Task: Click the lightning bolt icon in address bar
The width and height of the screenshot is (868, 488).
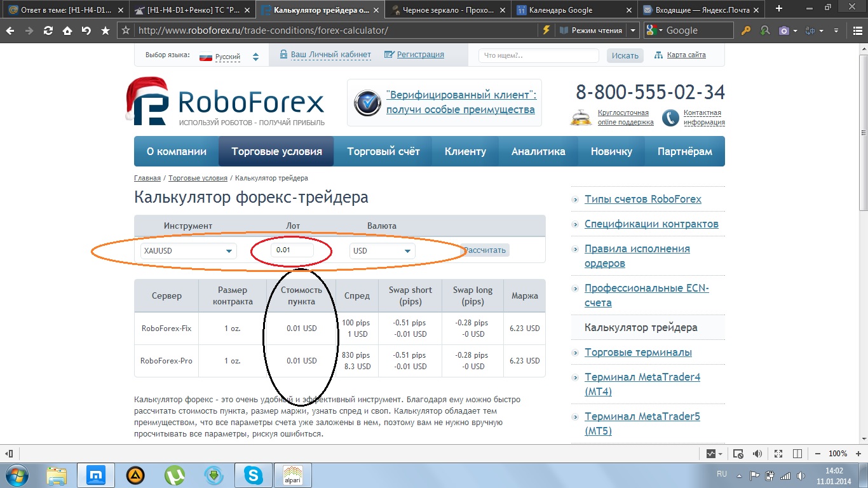Action: [x=546, y=30]
